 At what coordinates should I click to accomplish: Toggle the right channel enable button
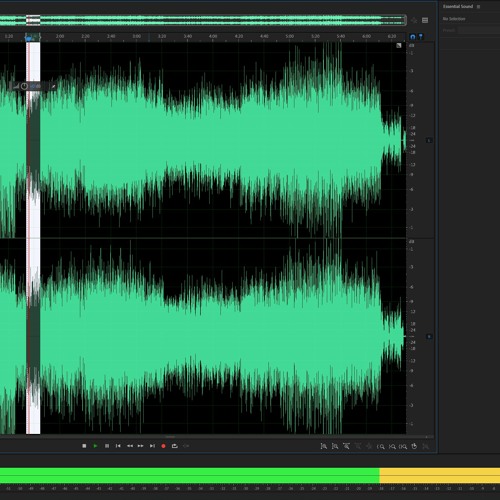(429, 337)
